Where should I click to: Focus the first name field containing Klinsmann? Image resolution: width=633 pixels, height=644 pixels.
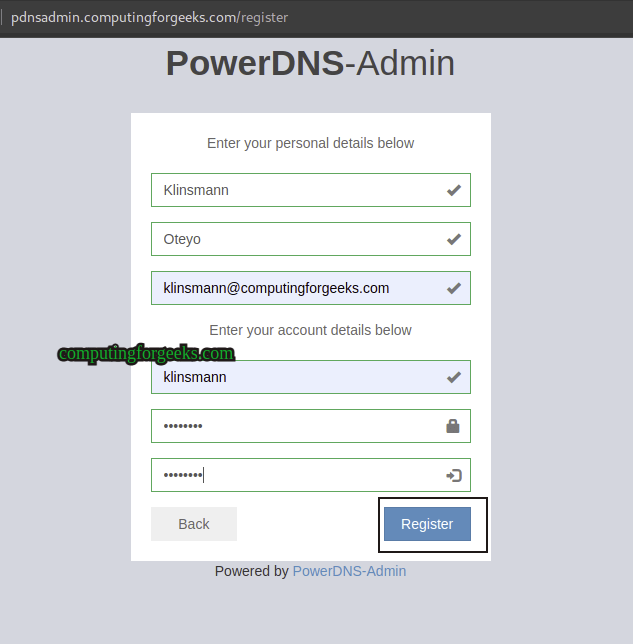click(x=311, y=190)
